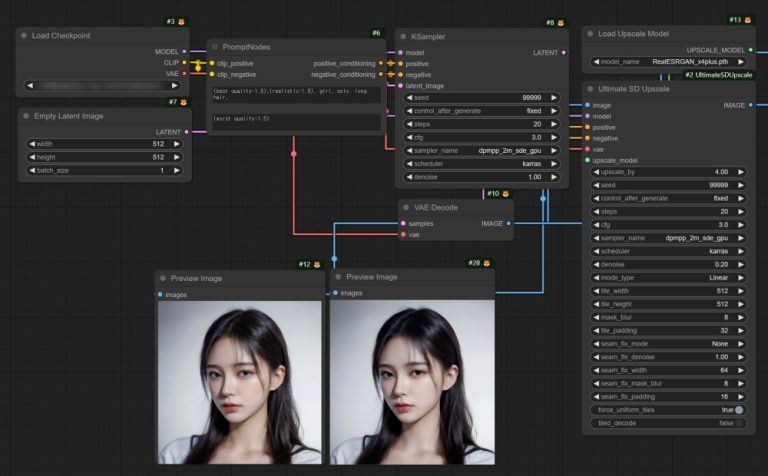Screen dimensions: 768x476
Task: Open Ultimate SD Upscale sampler_name selector
Action: click(669, 238)
